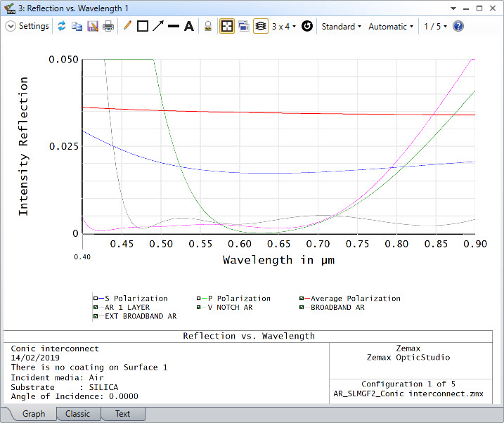
Task: Open the 3 x 4 grid dropdown
Action: [x=283, y=26]
